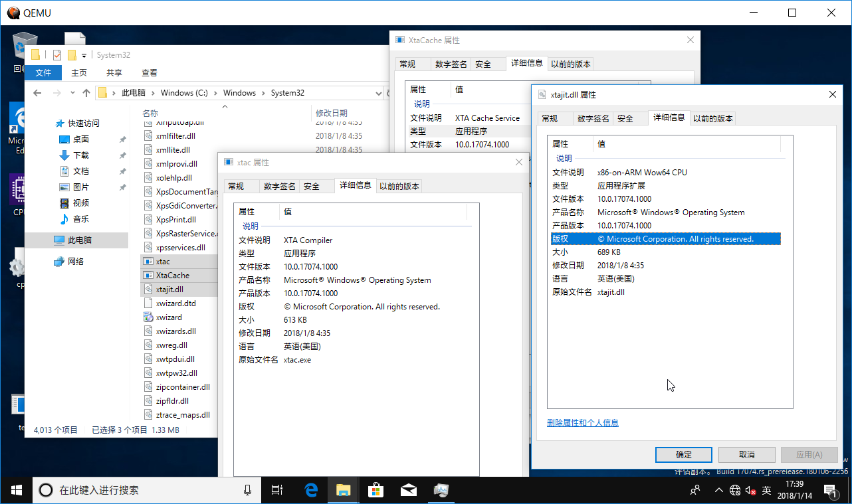Open the Action Center icon in the system tray
This screenshot has width=852, height=504.
[x=831, y=489]
